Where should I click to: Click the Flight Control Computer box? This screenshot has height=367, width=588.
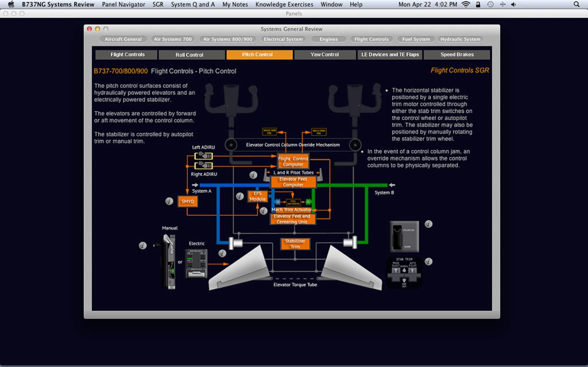(293, 161)
